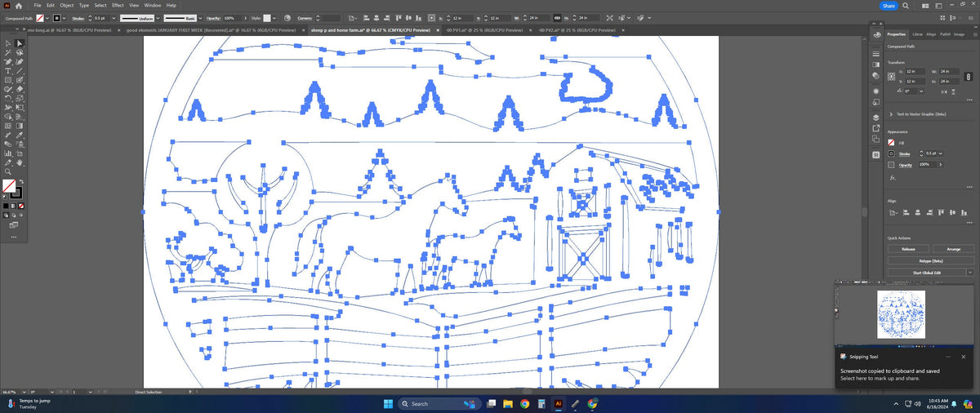This screenshot has width=980, height=413.
Task: Click the constrain proportions link in Properties panel
Action: point(968,76)
